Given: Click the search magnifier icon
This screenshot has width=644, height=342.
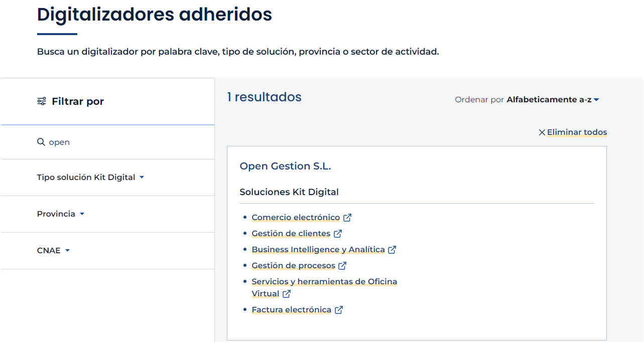Looking at the screenshot, I should click(41, 142).
